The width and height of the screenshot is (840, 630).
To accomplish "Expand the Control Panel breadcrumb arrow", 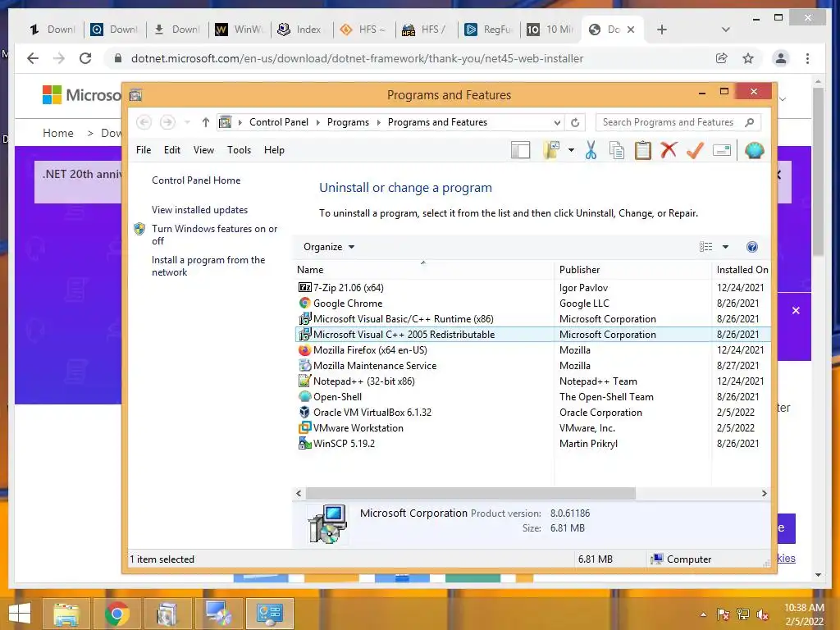I will (317, 123).
